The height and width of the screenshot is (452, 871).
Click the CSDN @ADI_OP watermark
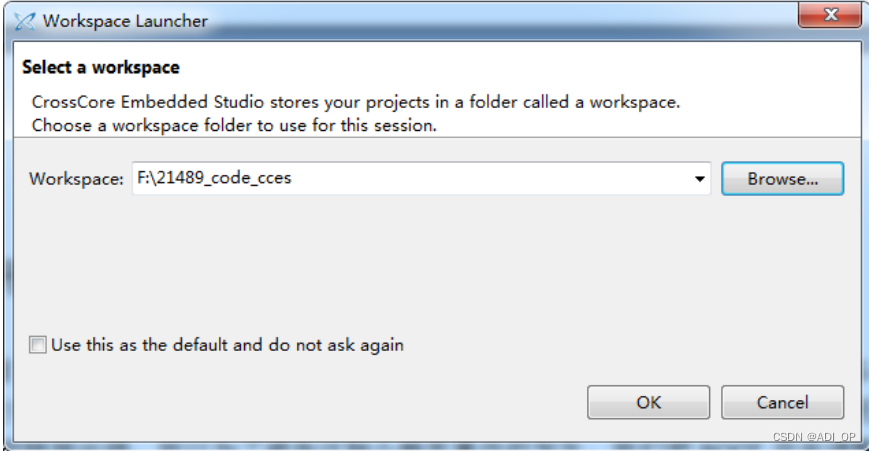click(814, 436)
